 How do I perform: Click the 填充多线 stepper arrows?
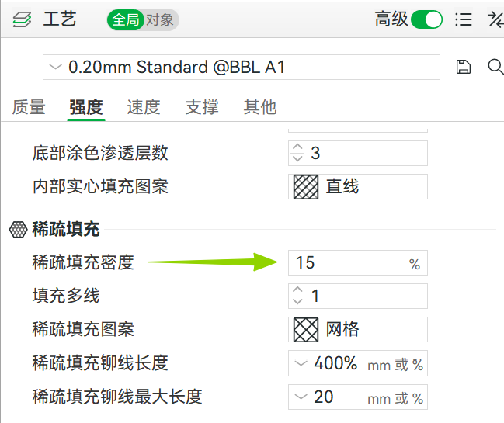coord(297,296)
